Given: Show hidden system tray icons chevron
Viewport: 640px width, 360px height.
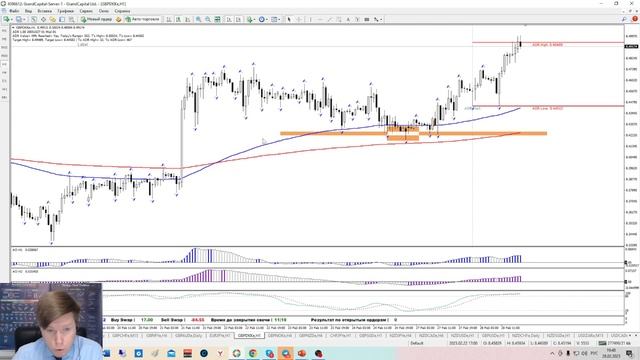Looking at the screenshot, I should 552,353.
